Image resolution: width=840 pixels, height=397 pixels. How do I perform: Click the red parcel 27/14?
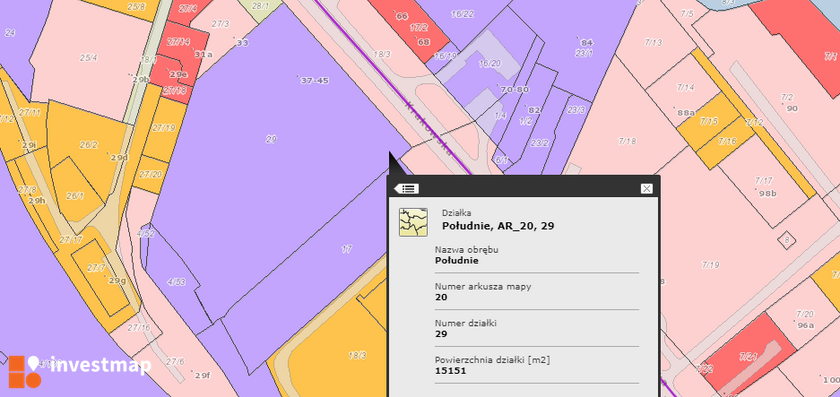coord(178,42)
